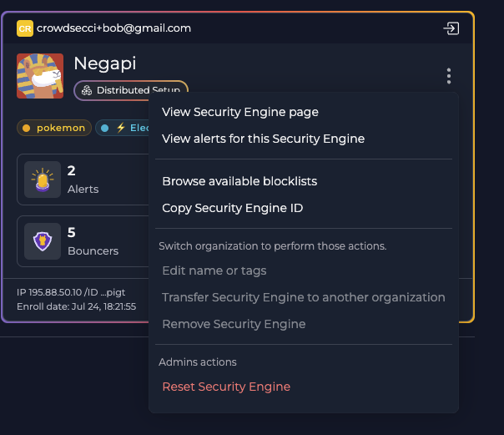Choose Transfer Security Engine to another organization
The width and height of the screenshot is (504, 435).
(303, 297)
